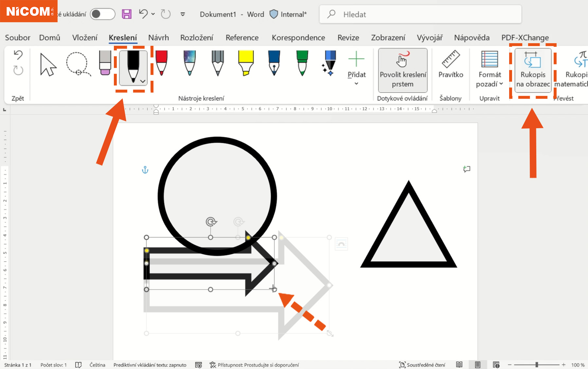Viewport: 588px width, 369px height.
Task: Select the galaxy pen
Action: point(189,63)
